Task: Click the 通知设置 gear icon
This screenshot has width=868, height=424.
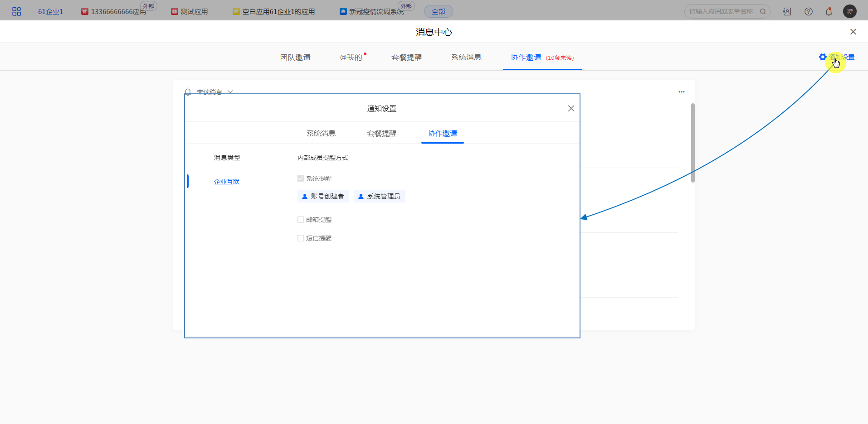Action: (822, 57)
